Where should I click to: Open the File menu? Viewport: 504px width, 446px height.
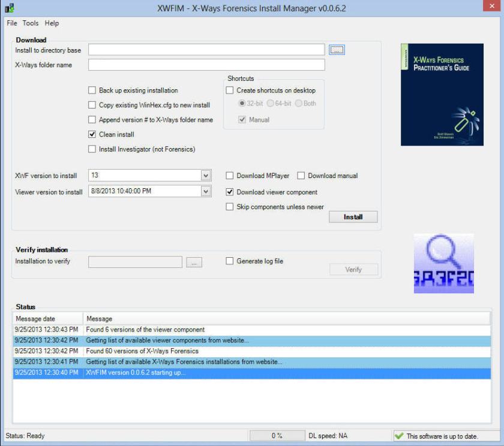tap(12, 23)
